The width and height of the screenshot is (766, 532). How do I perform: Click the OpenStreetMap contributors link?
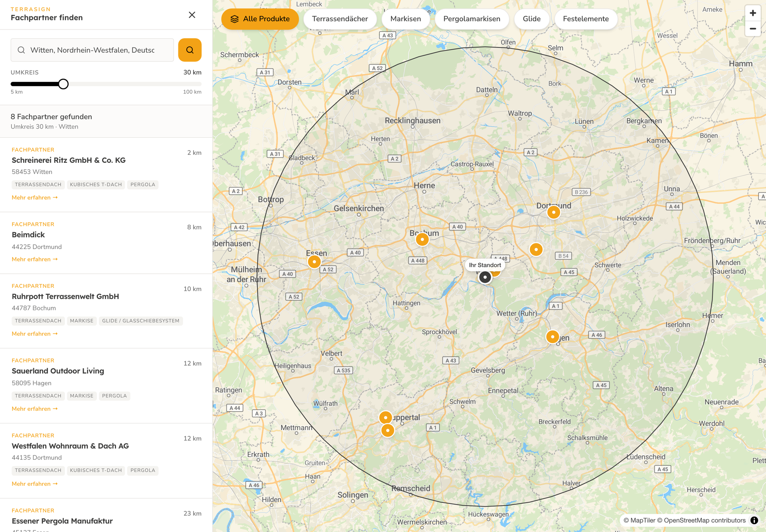point(701,520)
